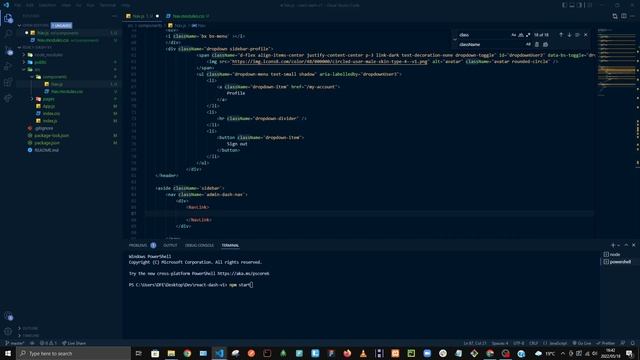Toggle secondary sidebar layout icon
Image resolution: width=640 pixels, height=360 pixels.
coord(580,5)
